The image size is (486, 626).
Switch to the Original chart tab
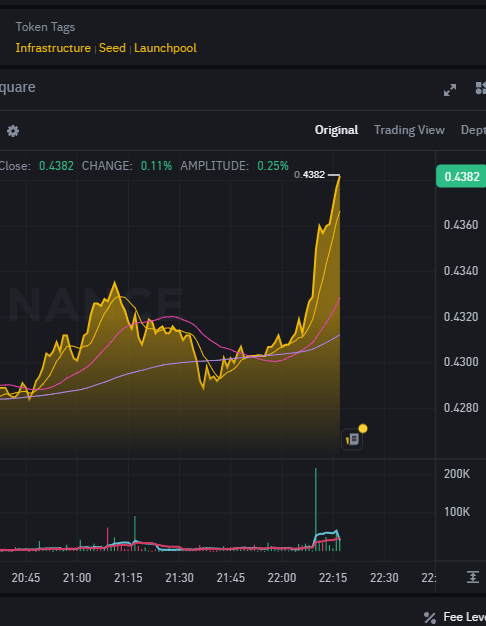tap(336, 130)
